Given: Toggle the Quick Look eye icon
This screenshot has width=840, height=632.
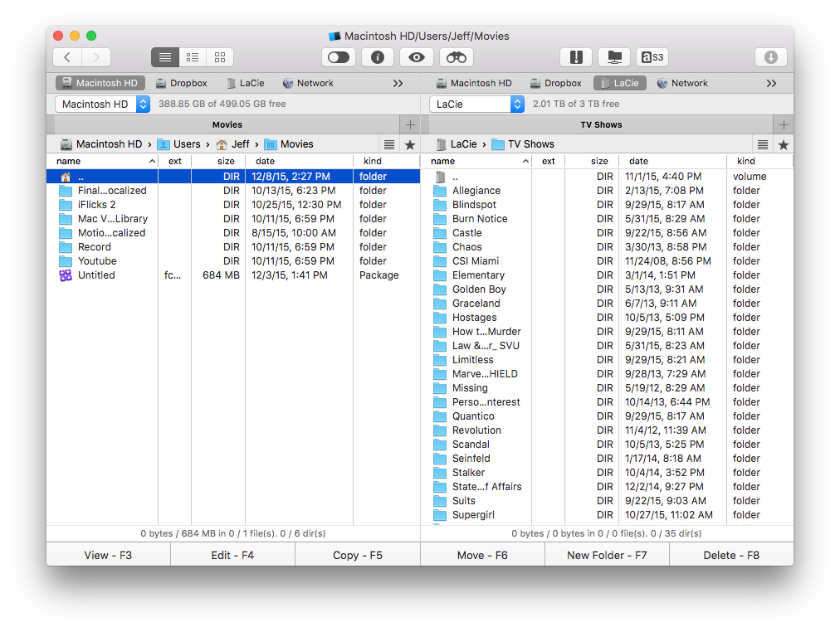Looking at the screenshot, I should [417, 57].
